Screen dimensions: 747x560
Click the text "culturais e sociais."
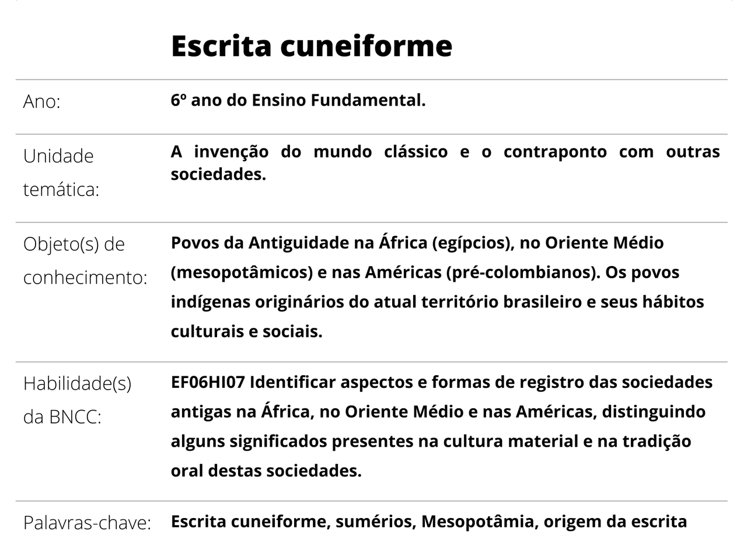tap(246, 331)
